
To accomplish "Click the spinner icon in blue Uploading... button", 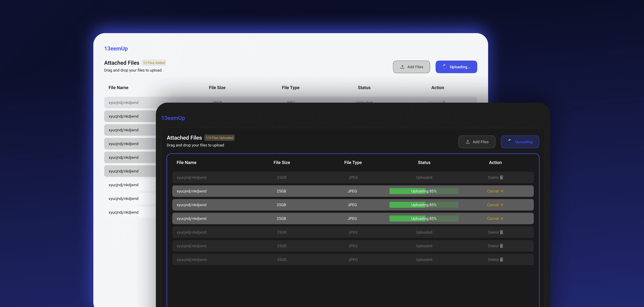I will pos(445,67).
